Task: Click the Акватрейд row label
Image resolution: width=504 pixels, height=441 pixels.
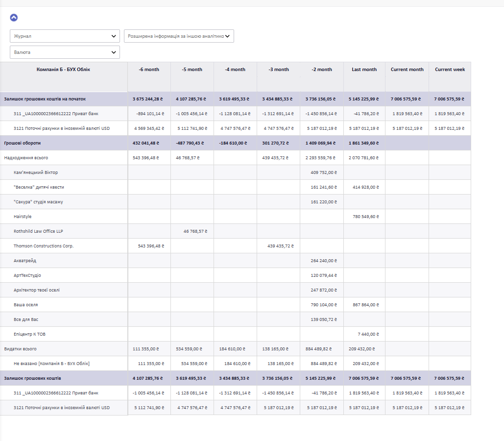Action: pyautogui.click(x=25, y=261)
